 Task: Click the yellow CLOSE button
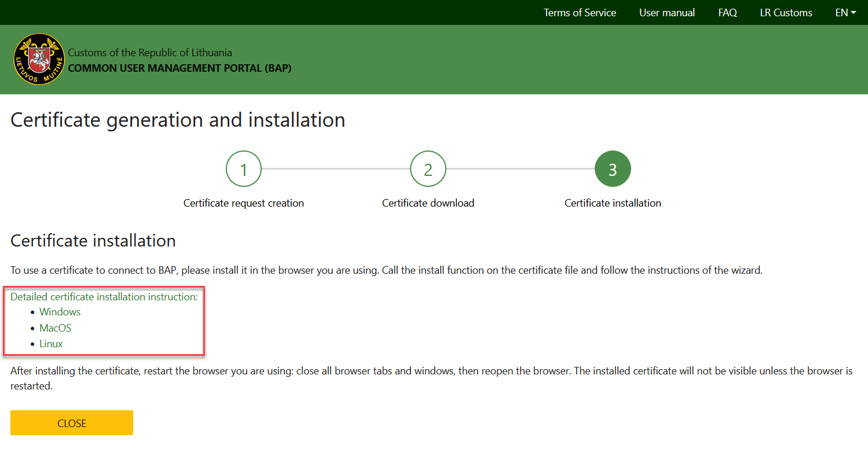click(72, 423)
